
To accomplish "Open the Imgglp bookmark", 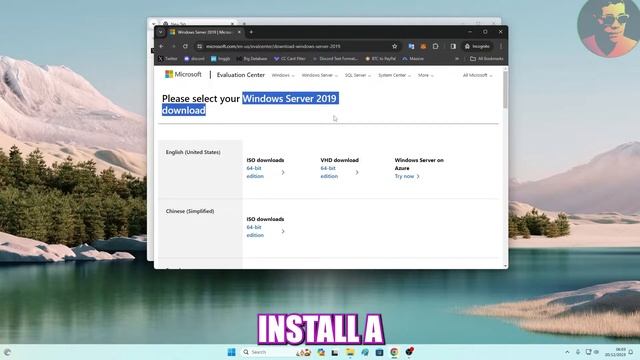I will tap(220, 59).
